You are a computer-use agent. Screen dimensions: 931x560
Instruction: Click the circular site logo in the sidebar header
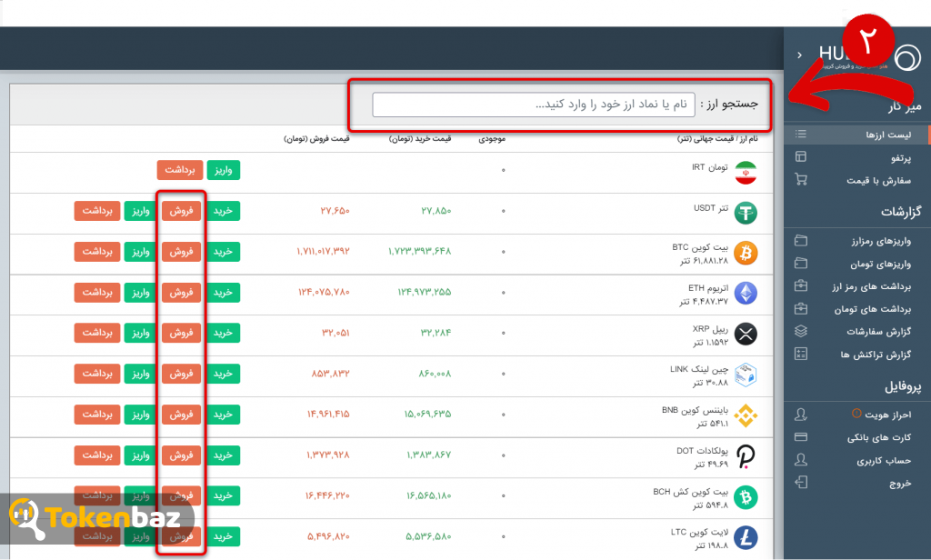click(907, 57)
